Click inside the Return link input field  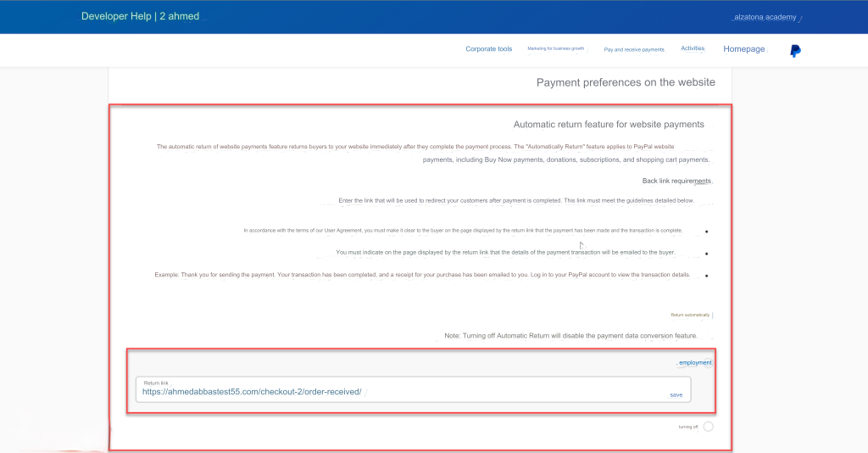413,389
